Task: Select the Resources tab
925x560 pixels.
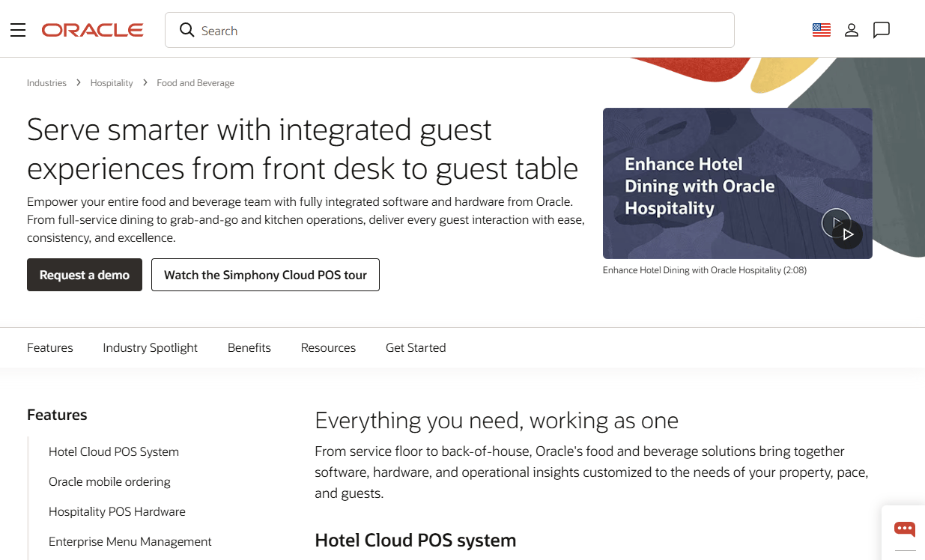Action: pyautogui.click(x=328, y=347)
